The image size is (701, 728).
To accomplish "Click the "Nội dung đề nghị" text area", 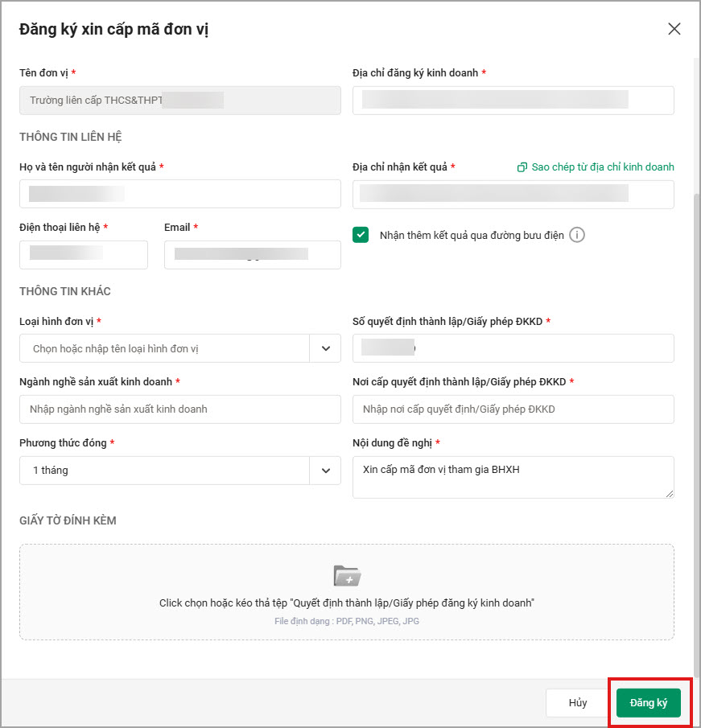I will (513, 477).
